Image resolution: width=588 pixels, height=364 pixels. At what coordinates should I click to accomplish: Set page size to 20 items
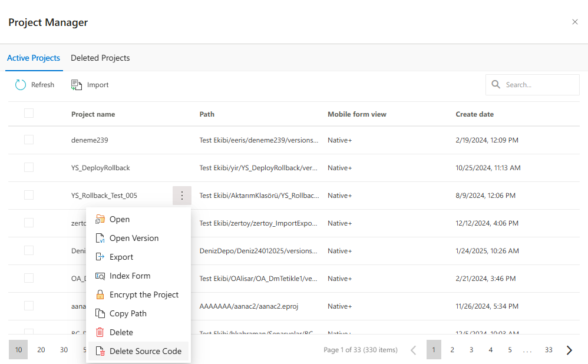pos(41,350)
